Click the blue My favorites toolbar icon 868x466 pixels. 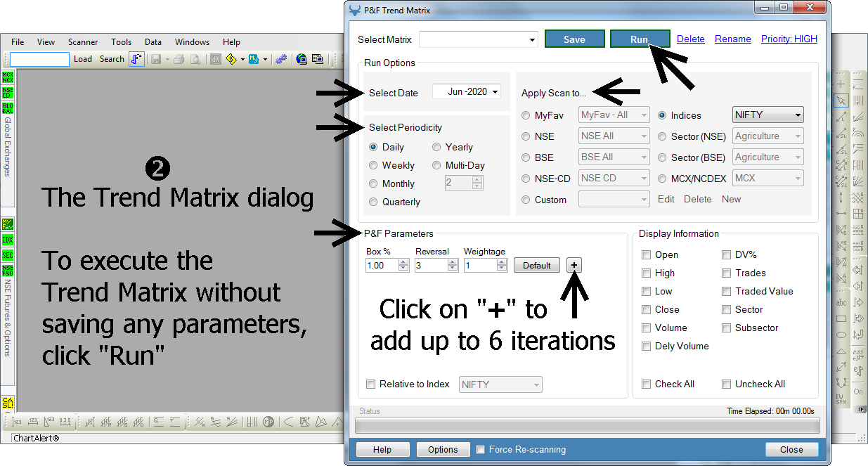pyautogui.click(x=254, y=60)
